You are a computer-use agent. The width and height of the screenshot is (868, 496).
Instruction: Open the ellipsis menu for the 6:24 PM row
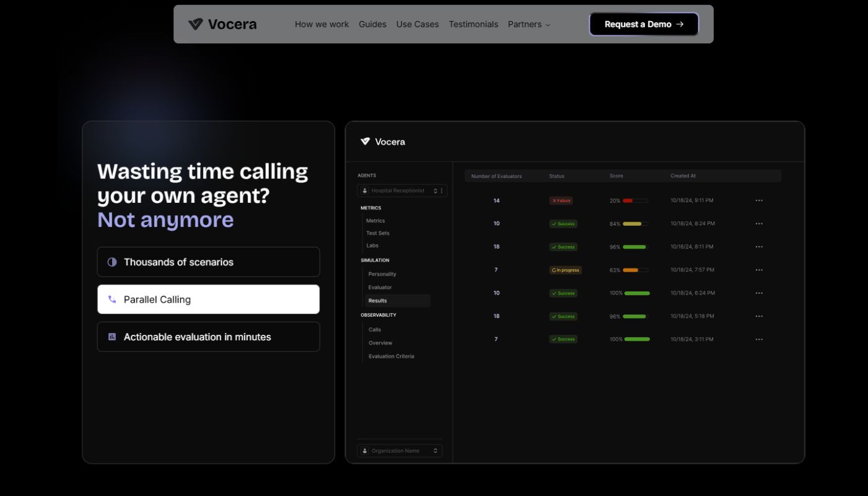[x=759, y=293]
